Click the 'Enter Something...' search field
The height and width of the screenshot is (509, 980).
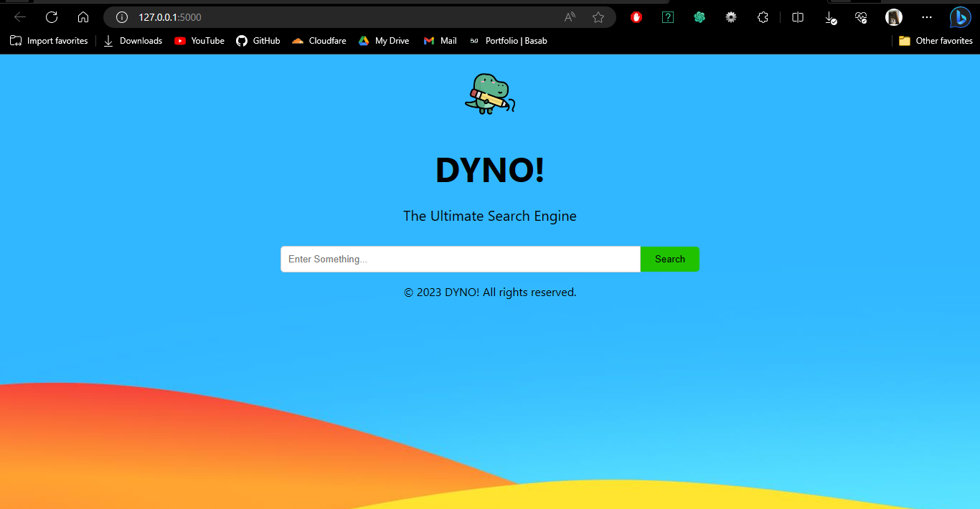[460, 259]
